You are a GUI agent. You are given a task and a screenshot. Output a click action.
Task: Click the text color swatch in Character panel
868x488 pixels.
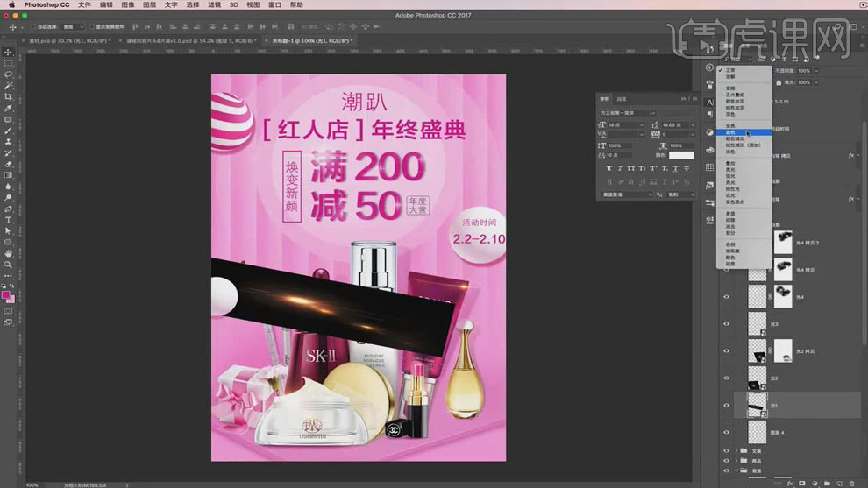[681, 155]
